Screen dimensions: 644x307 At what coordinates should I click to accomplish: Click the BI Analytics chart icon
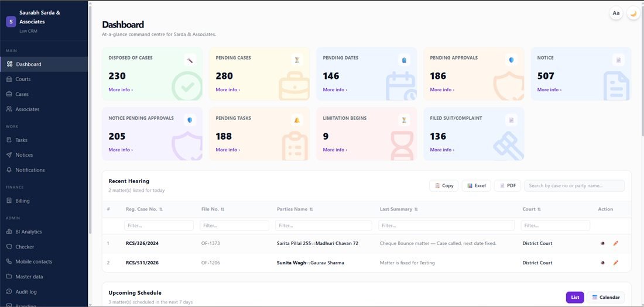9,232
